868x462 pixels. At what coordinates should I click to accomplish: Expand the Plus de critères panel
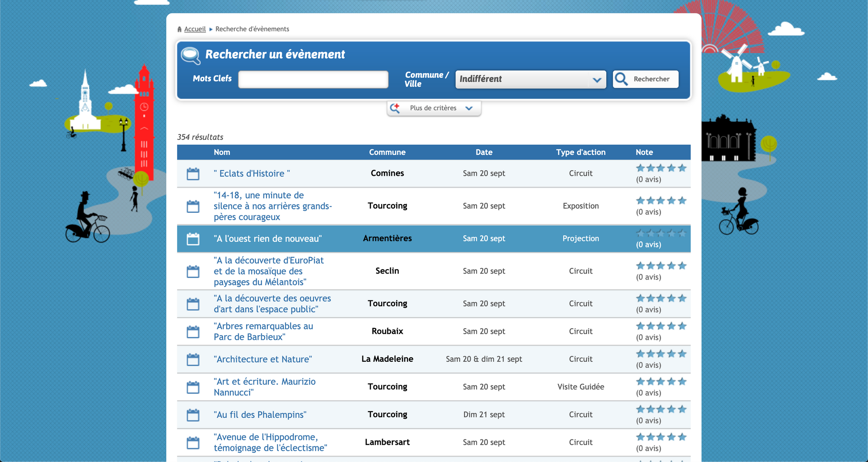[x=434, y=108]
